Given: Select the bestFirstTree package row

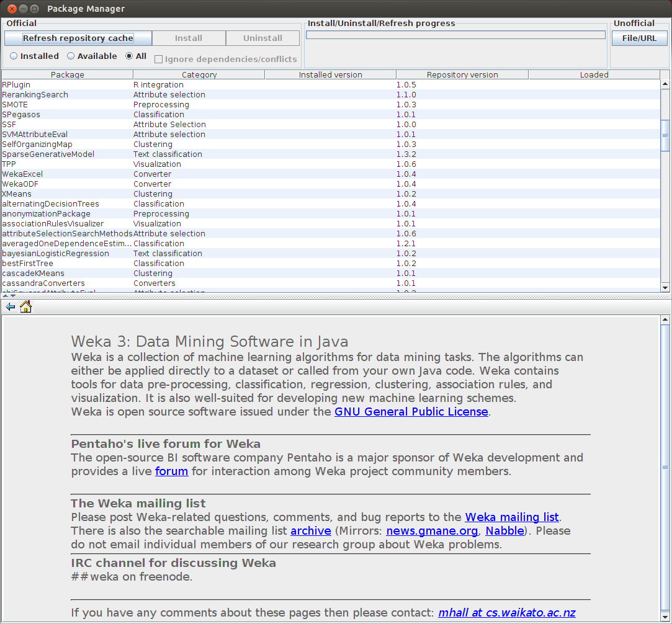Looking at the screenshot, I should (331, 264).
